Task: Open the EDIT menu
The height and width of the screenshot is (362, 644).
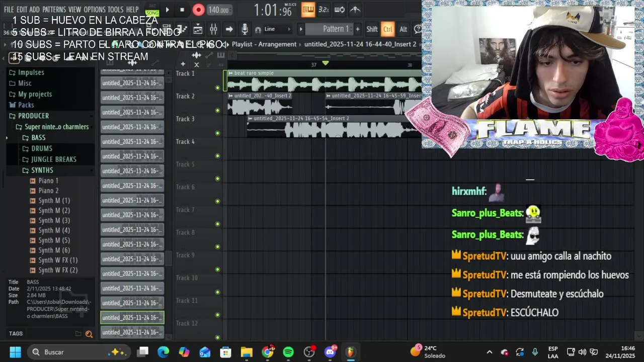Action: pos(22,10)
